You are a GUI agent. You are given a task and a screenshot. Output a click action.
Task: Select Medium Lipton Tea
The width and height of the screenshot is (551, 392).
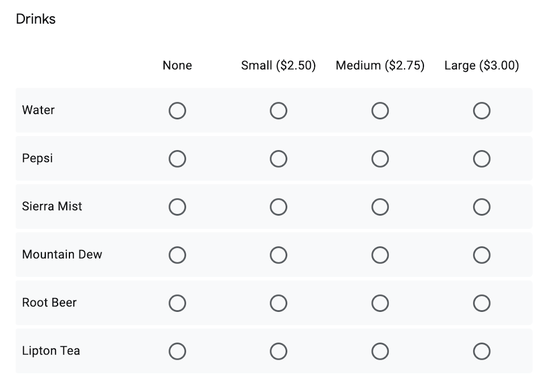(x=380, y=351)
